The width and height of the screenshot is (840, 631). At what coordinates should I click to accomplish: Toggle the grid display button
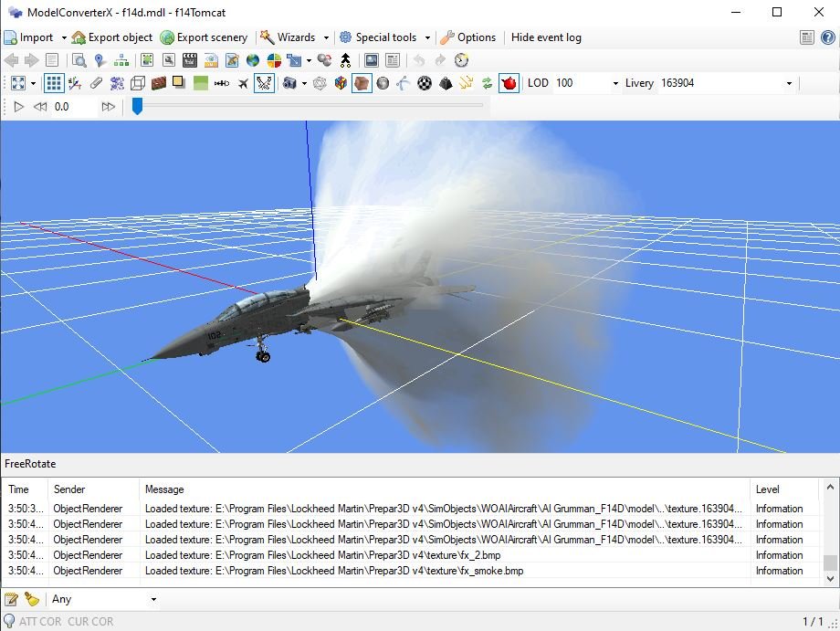[x=54, y=83]
